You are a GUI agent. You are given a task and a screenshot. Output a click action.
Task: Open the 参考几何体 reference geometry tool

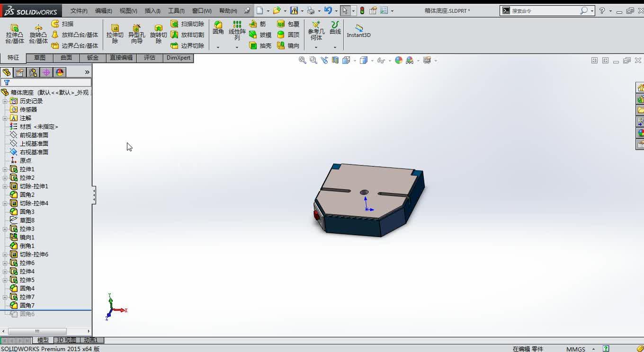click(x=316, y=30)
